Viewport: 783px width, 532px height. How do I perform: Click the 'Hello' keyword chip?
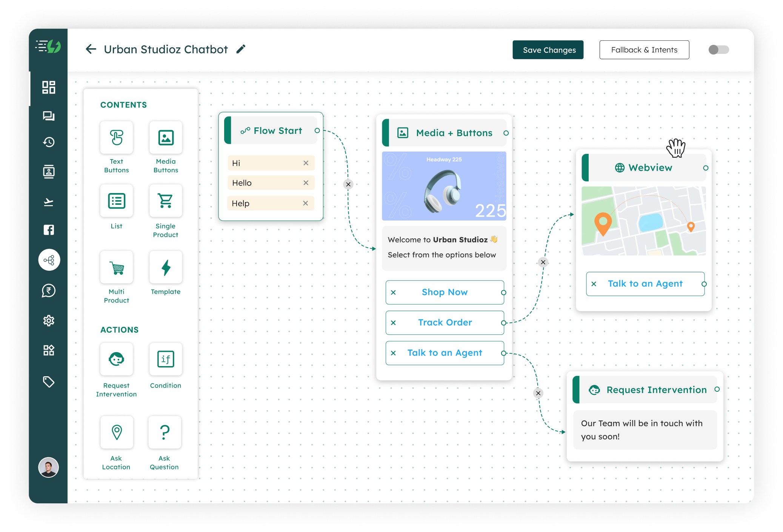[271, 183]
